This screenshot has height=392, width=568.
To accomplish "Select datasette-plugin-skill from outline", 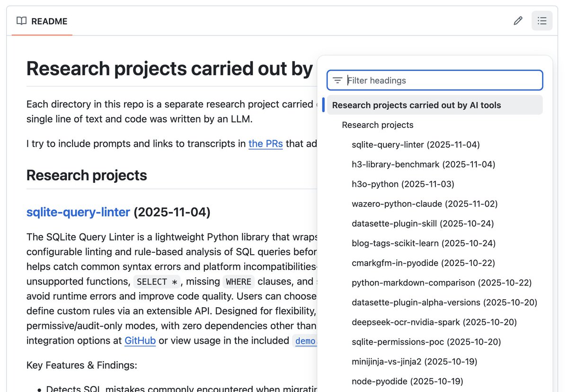I will [x=420, y=223].
